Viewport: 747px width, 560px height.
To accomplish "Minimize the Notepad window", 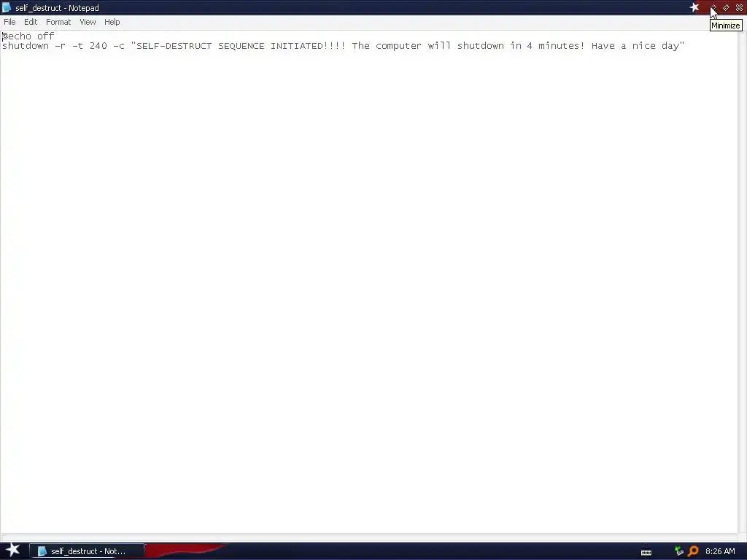I will (713, 7).
